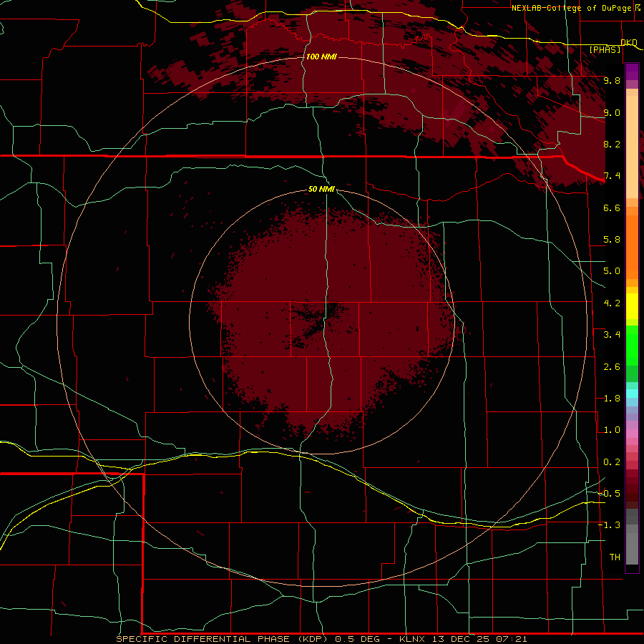
Task: Click the DKD label
Action: click(629, 42)
